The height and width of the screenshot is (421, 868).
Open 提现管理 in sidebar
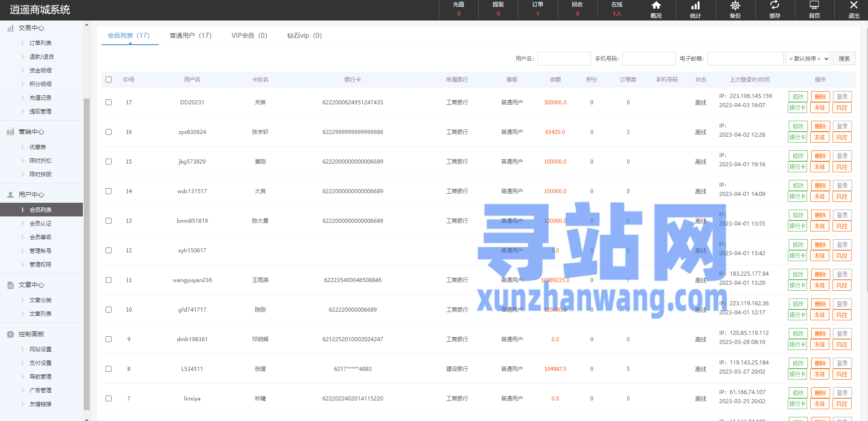click(x=41, y=111)
